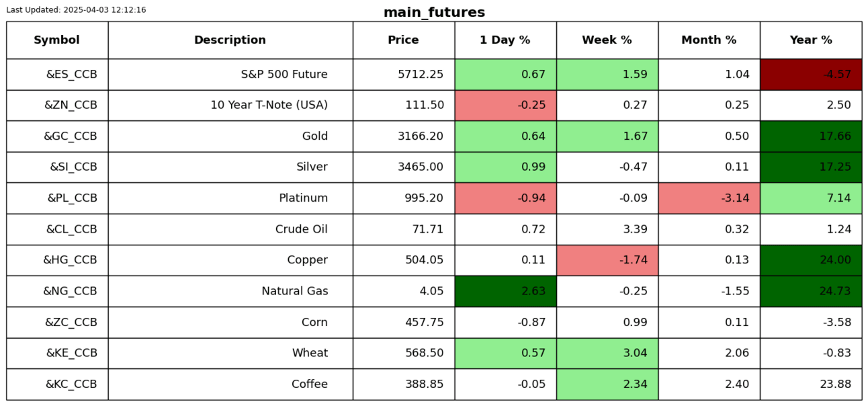868x406 pixels.
Task: Click the &GC_CCB symbol cell
Action: click(71, 136)
